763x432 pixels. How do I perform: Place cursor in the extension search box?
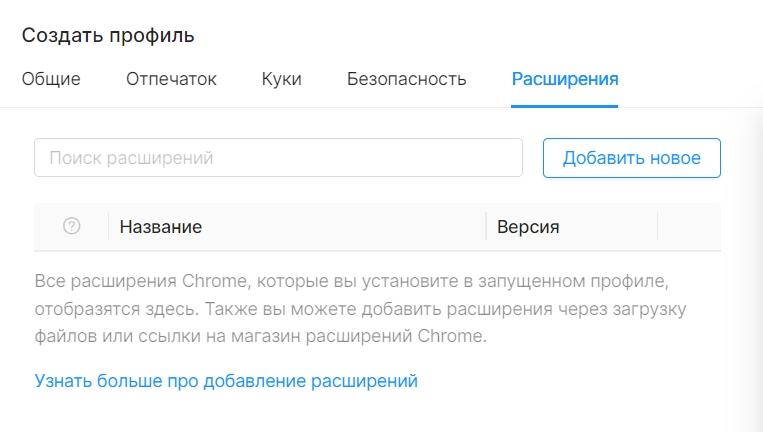coord(278,158)
